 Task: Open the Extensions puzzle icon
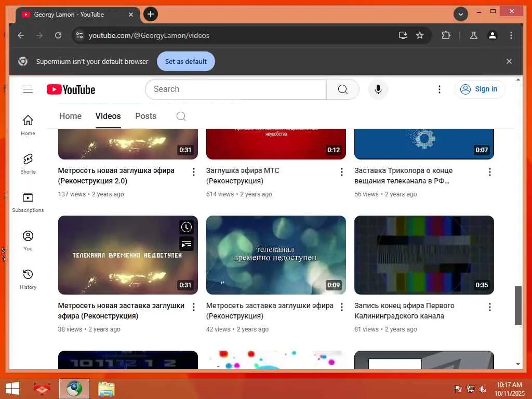(x=446, y=35)
